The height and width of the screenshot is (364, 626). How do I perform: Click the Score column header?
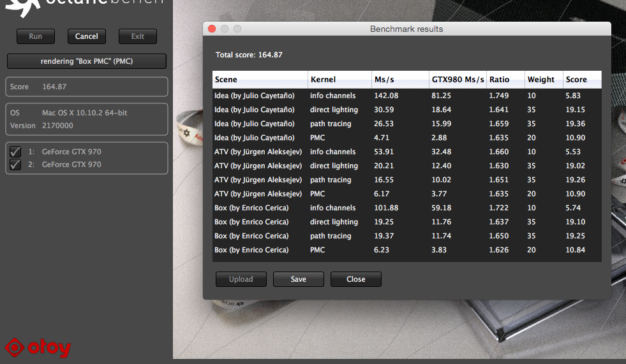pyautogui.click(x=583, y=79)
